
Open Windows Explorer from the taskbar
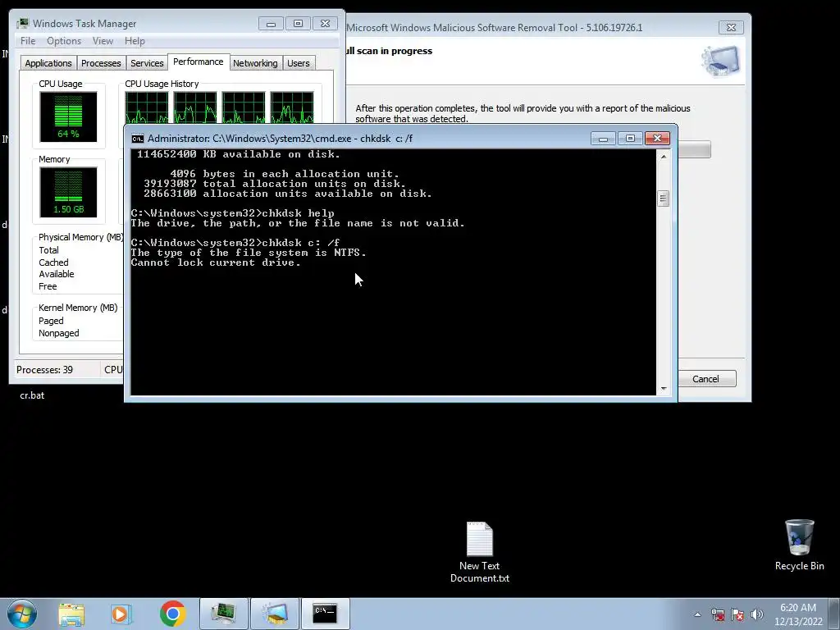(71, 614)
